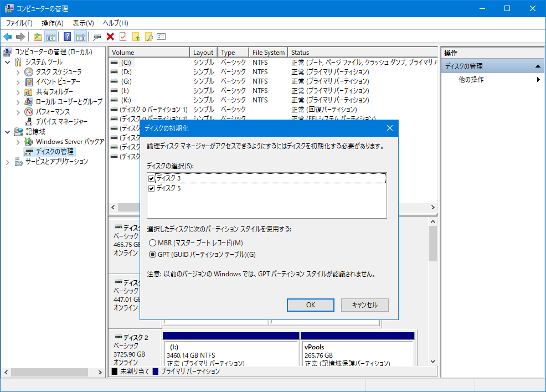The height and width of the screenshot is (392, 546).
Task: Click the Performance icon in the tree
Action: pos(29,111)
